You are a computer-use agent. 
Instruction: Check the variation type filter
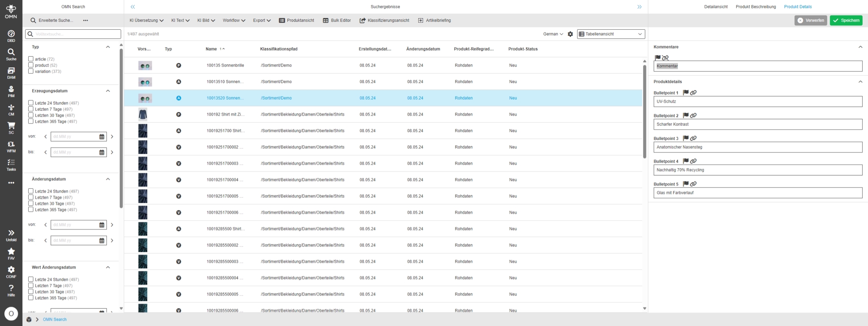tap(31, 71)
